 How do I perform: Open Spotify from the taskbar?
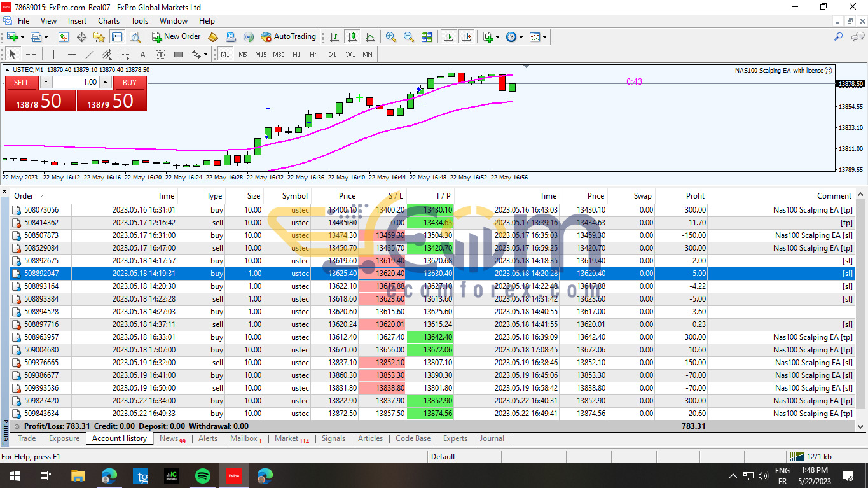point(203,475)
